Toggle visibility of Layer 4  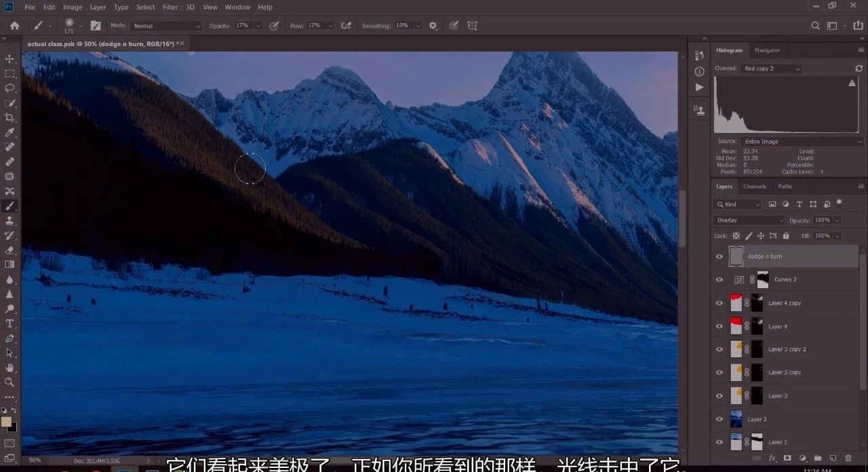click(719, 326)
